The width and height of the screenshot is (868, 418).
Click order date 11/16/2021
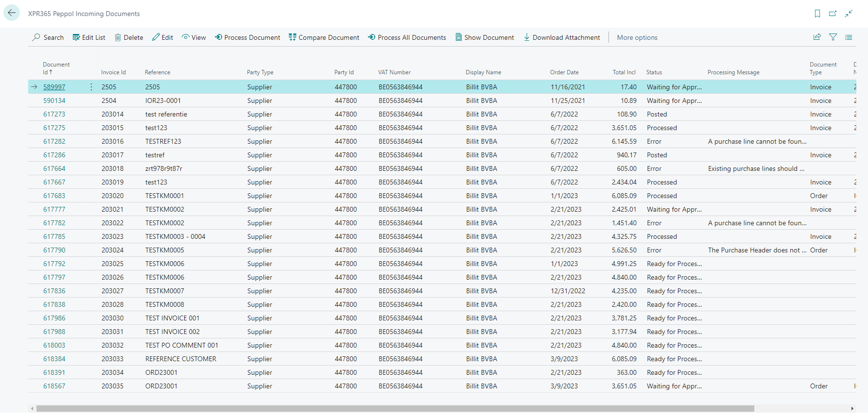pyautogui.click(x=568, y=87)
